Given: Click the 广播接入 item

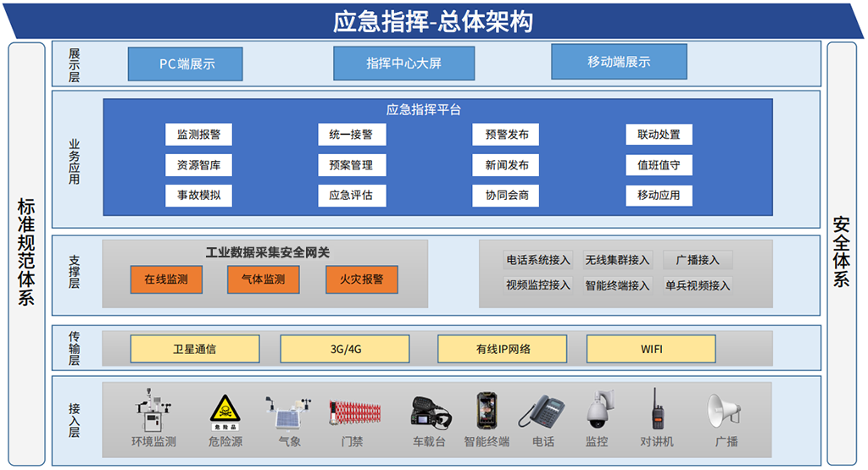Looking at the screenshot, I should coord(698,260).
